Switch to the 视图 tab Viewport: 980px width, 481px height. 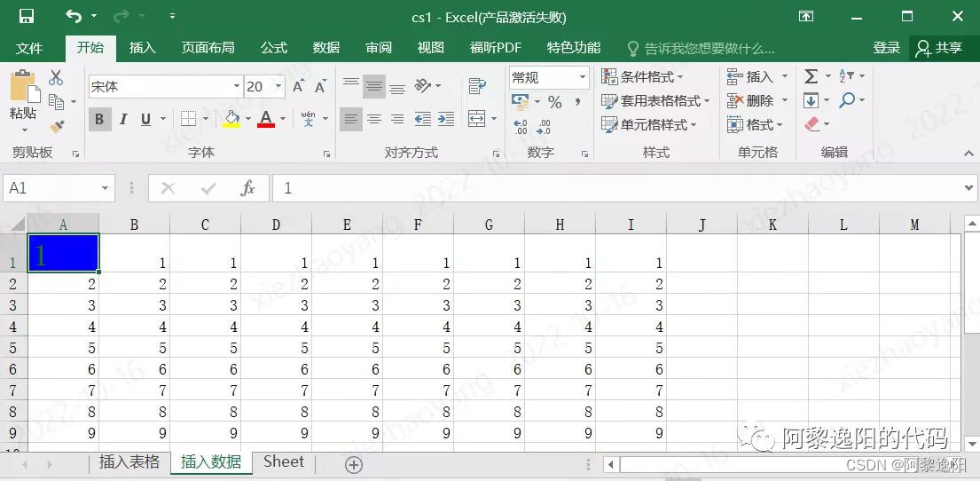(x=431, y=48)
